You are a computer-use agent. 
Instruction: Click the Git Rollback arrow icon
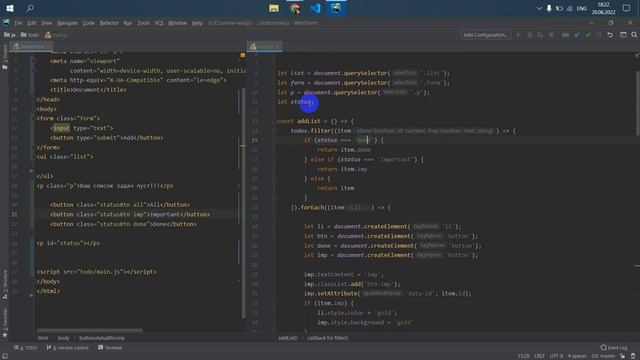(610, 35)
